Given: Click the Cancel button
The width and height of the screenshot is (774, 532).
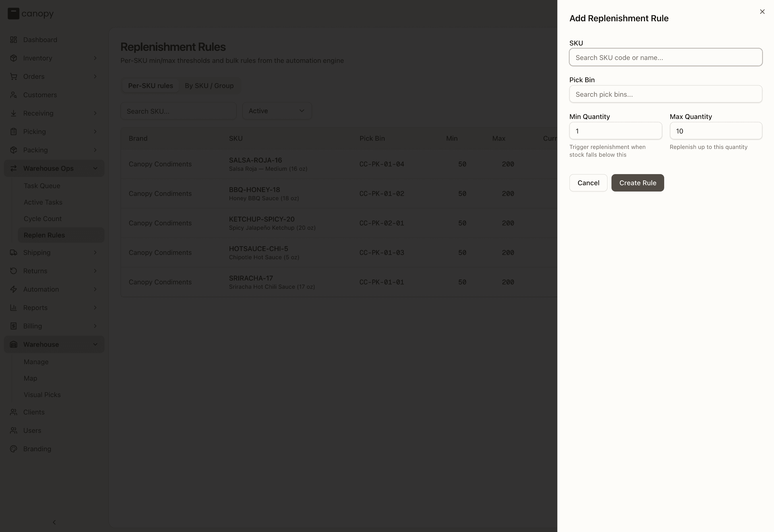Looking at the screenshot, I should (588, 183).
